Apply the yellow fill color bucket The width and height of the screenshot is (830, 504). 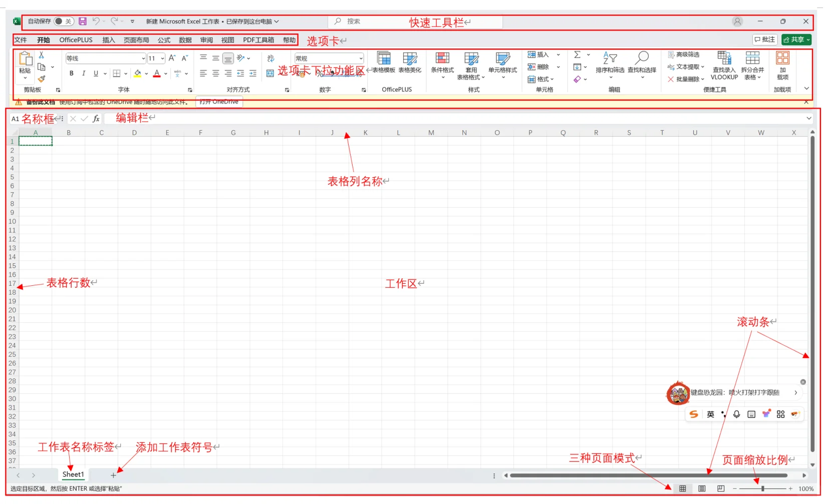tap(138, 74)
